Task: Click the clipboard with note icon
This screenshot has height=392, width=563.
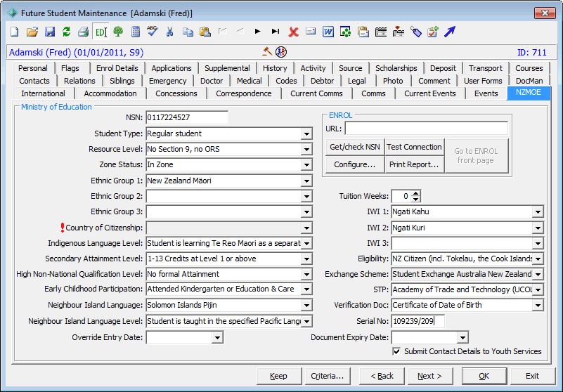Action: [363, 32]
